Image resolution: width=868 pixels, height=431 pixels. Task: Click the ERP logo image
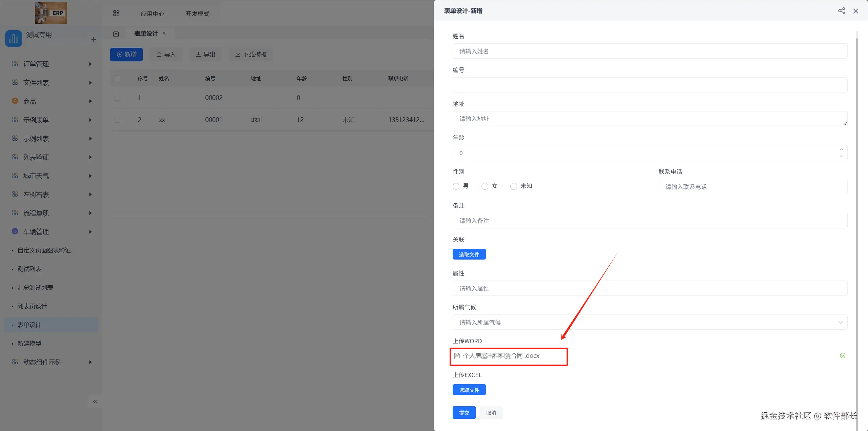pyautogui.click(x=51, y=13)
